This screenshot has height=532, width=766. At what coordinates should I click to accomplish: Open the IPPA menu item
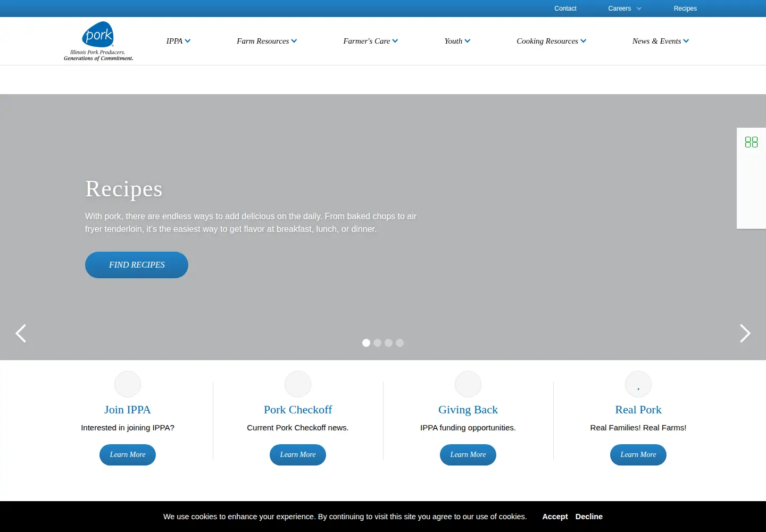click(174, 41)
